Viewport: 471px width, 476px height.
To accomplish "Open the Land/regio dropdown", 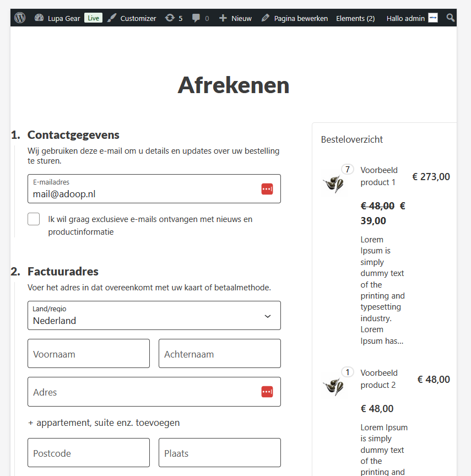I will pyautogui.click(x=154, y=316).
